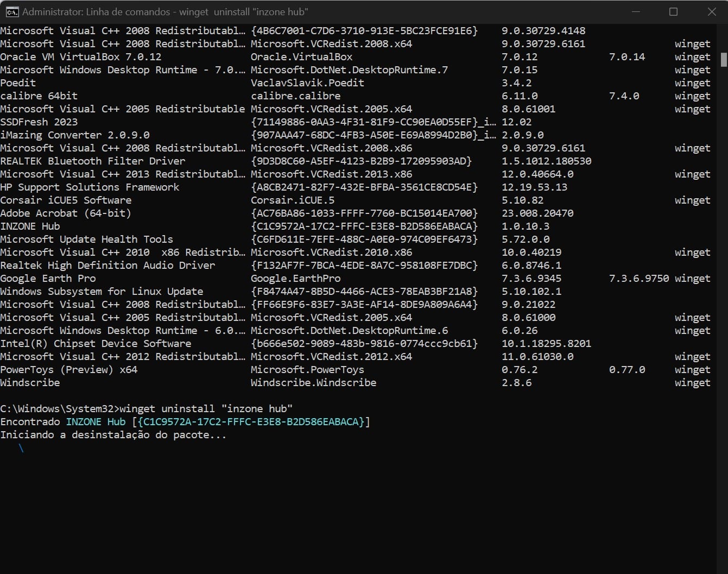Click the vertical scrollbar thumb
The width and height of the screenshot is (728, 574).
click(x=724, y=59)
